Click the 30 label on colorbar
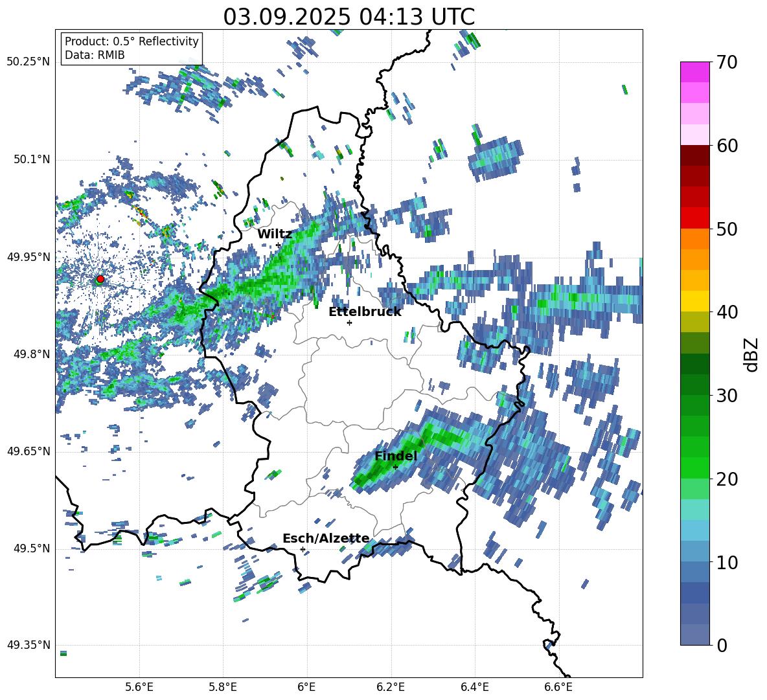This screenshot has width=767, height=700. pyautogui.click(x=727, y=396)
